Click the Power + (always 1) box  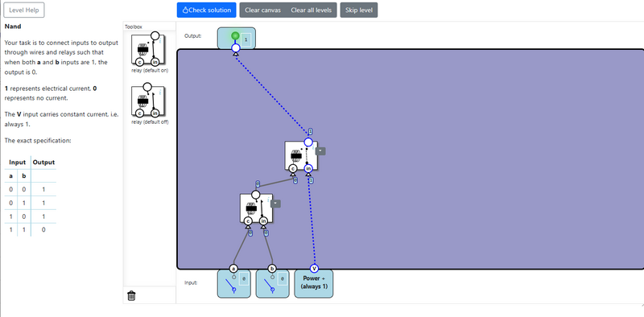point(314,283)
